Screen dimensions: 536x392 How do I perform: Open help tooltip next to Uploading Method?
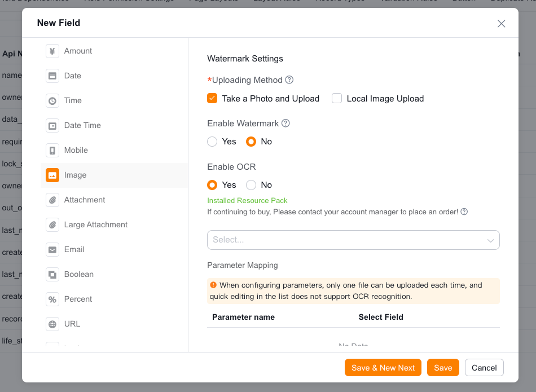(289, 80)
